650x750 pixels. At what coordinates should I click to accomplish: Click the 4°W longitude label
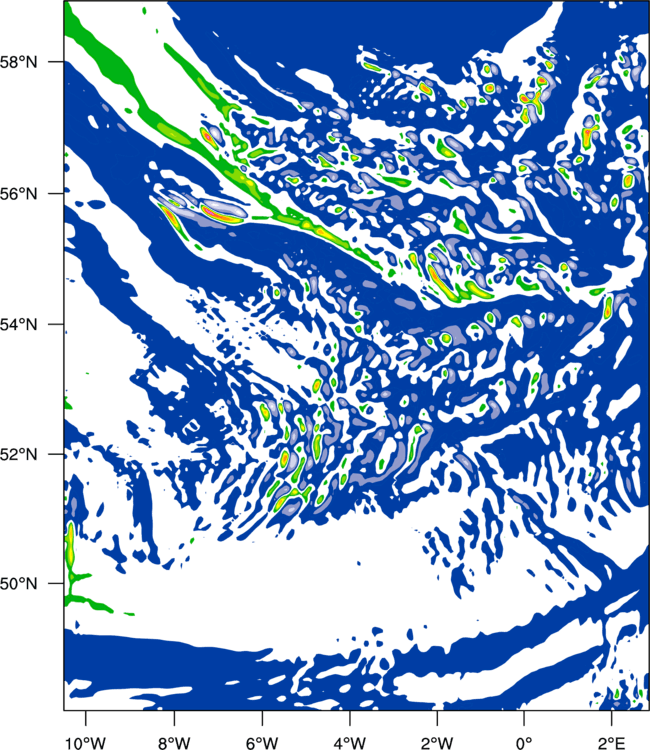[x=350, y=743]
